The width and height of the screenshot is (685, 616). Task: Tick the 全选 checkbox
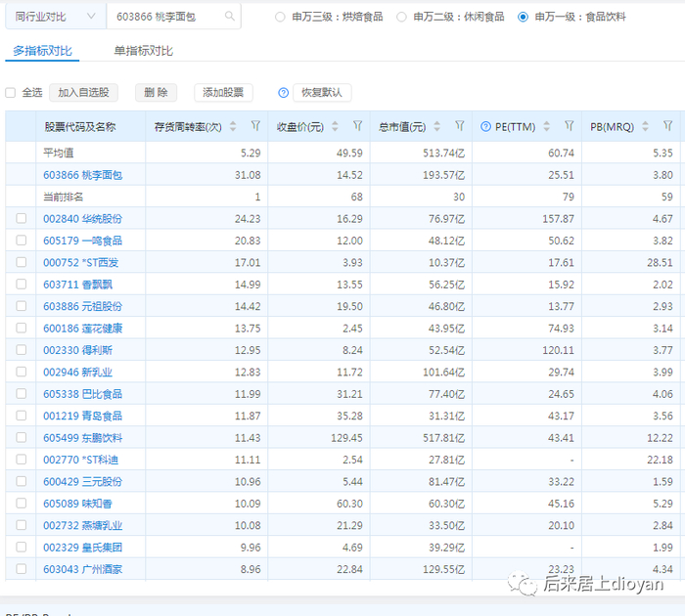coord(11,93)
